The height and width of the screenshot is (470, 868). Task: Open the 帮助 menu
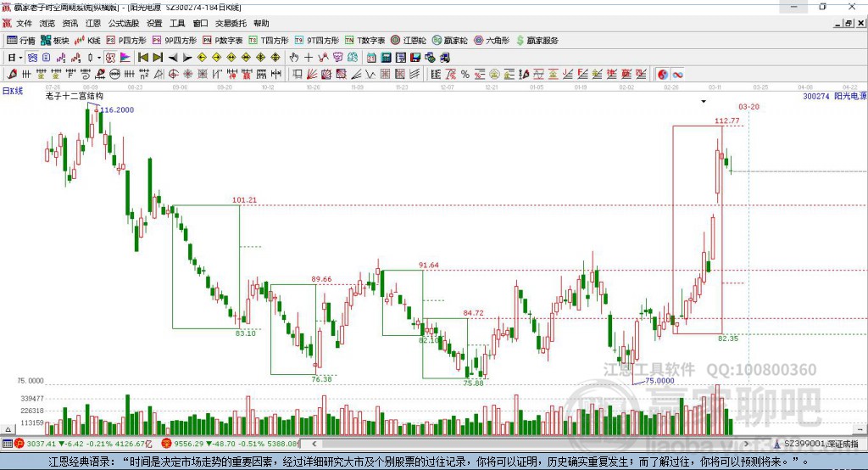[x=261, y=23]
